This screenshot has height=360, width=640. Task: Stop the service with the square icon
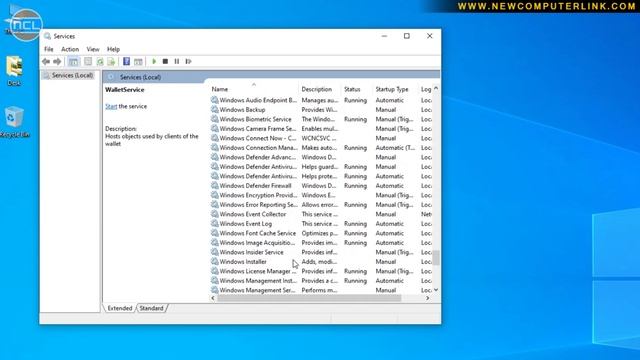point(165,61)
